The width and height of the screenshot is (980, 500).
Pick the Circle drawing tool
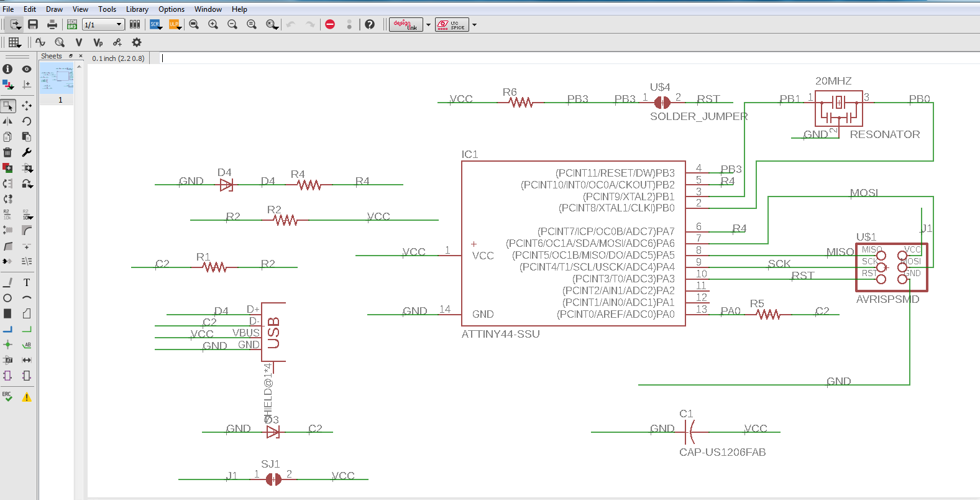click(7, 298)
